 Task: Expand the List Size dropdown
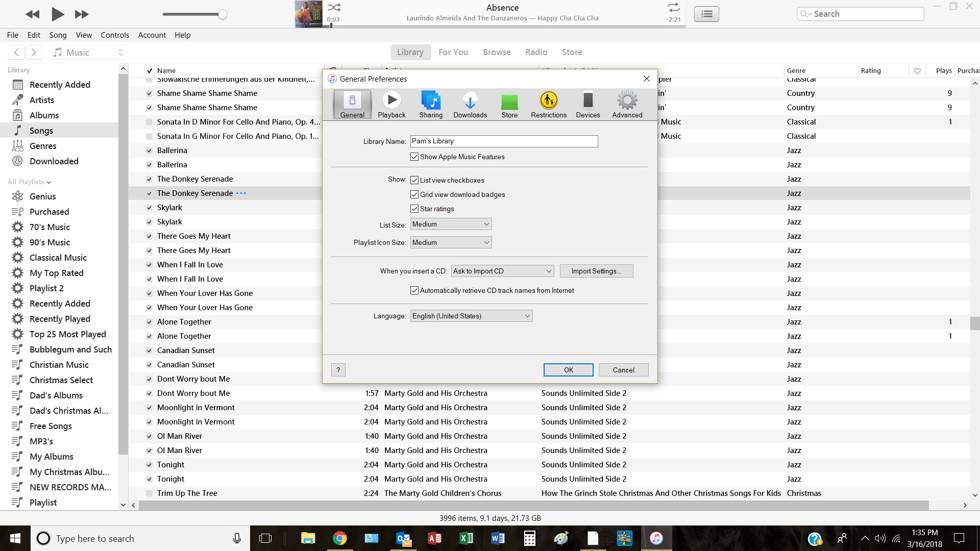pyautogui.click(x=451, y=224)
